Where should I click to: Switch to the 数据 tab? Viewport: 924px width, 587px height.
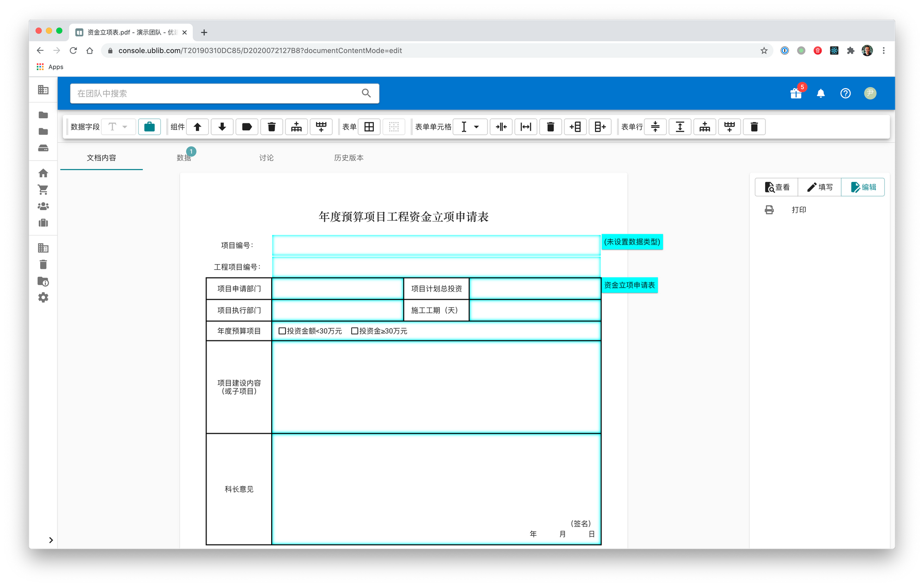[184, 158]
